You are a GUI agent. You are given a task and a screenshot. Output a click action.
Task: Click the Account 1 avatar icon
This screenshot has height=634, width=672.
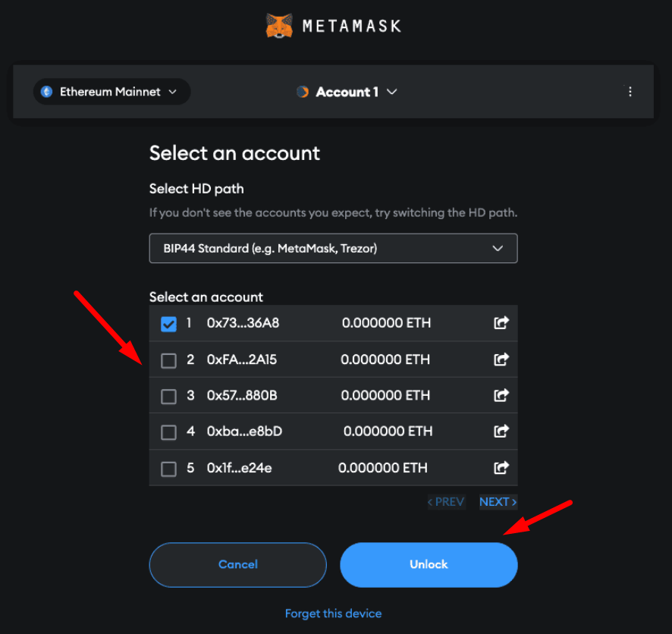click(303, 92)
